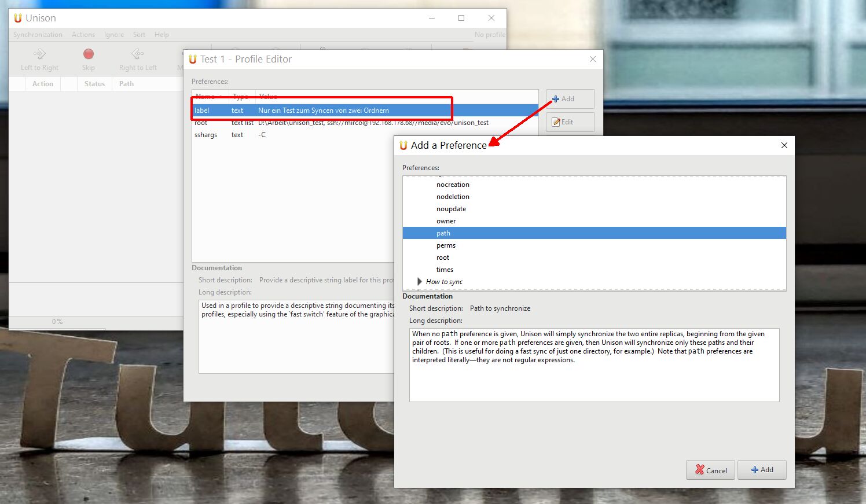Select the times preference entry
The image size is (866, 504).
(445, 270)
